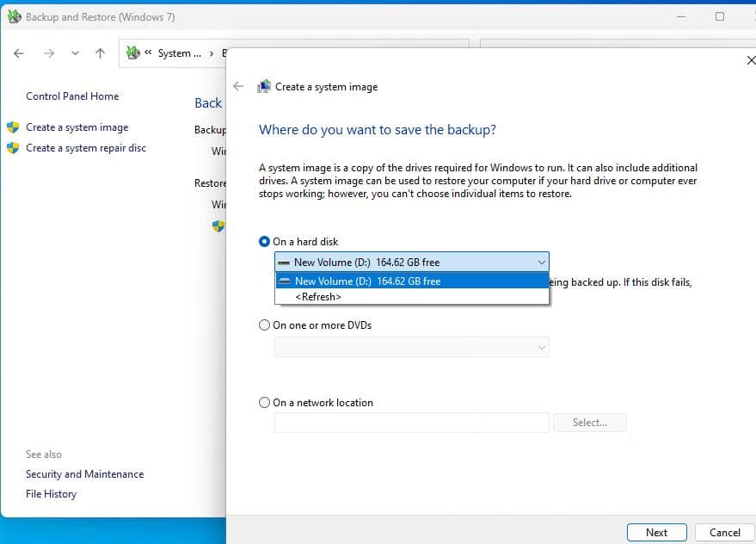Choose <Refresh> in the drive list
The height and width of the screenshot is (544, 756).
point(318,297)
